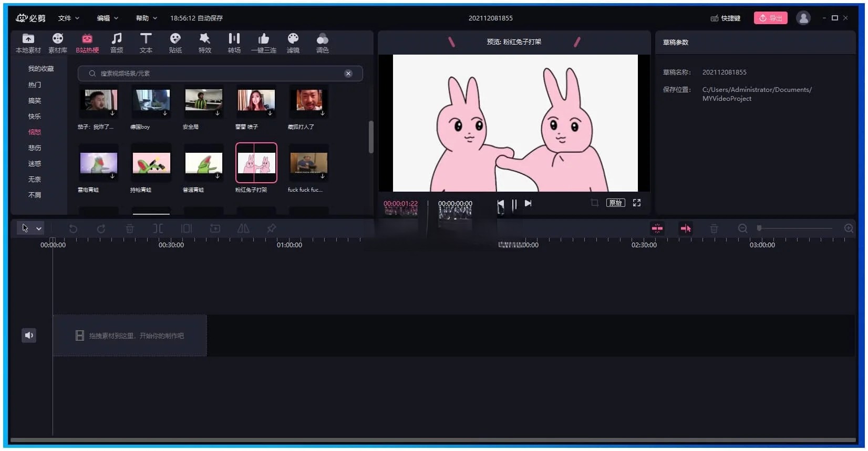The width and height of the screenshot is (868, 451).
Task: Expand the 文件 menu dropdown
Action: coord(69,18)
